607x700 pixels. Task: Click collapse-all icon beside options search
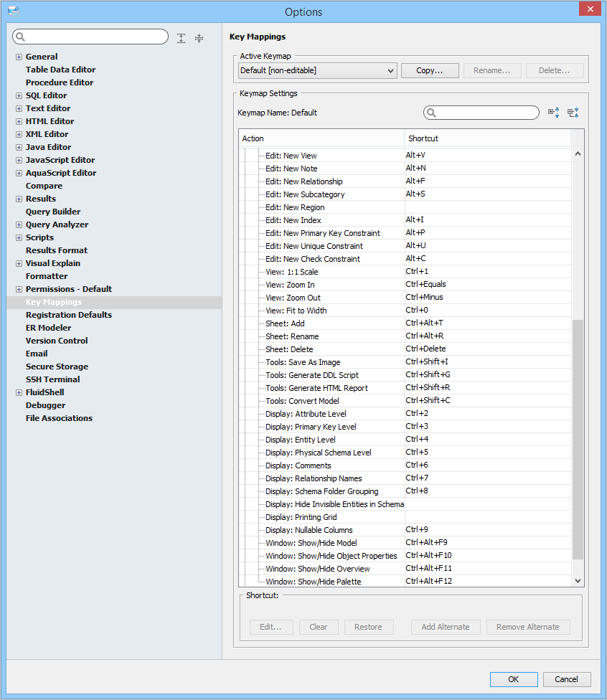coord(199,39)
